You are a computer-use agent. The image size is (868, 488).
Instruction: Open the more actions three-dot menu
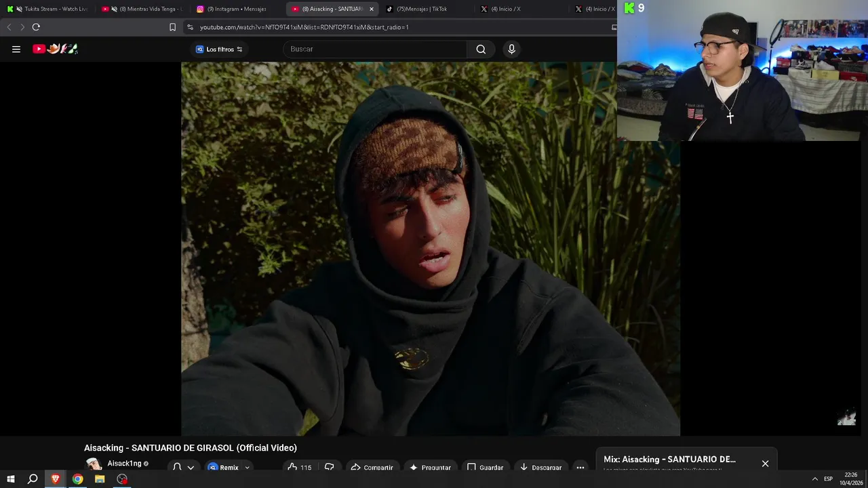pos(580,467)
